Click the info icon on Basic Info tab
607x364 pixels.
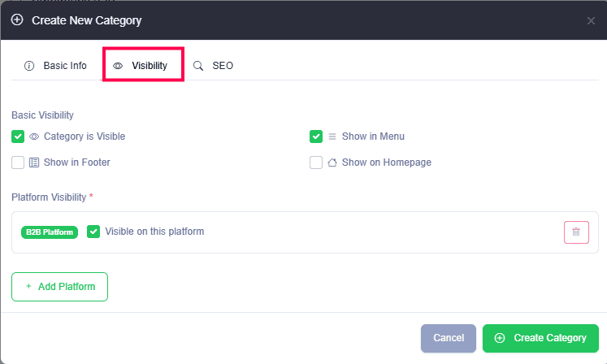click(29, 66)
